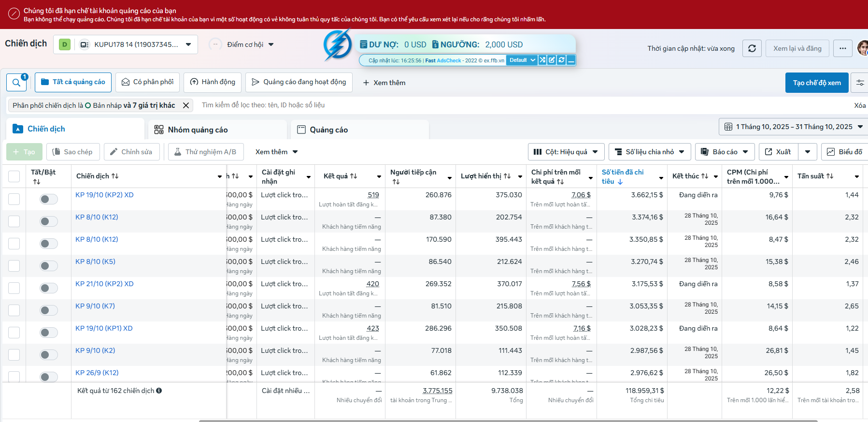868x422 pixels.
Task: Open campaign link KP 26/9 (K12)
Action: (x=97, y=373)
